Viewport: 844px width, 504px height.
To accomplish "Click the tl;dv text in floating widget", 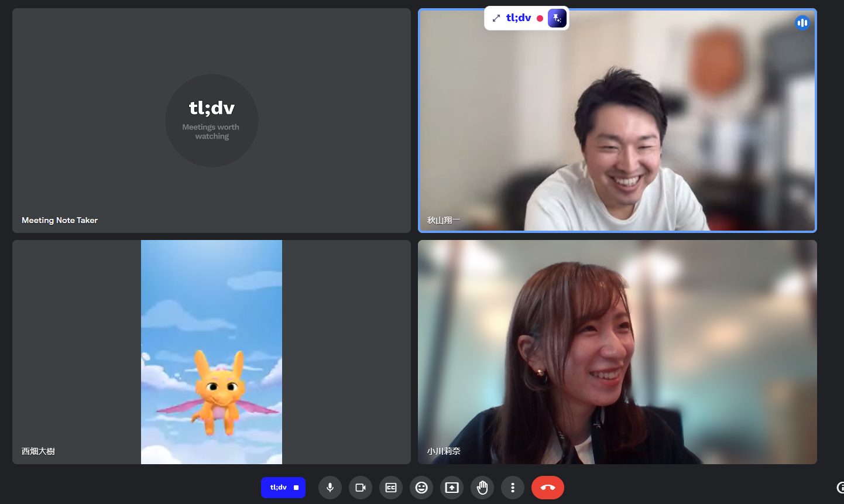I will (x=519, y=18).
